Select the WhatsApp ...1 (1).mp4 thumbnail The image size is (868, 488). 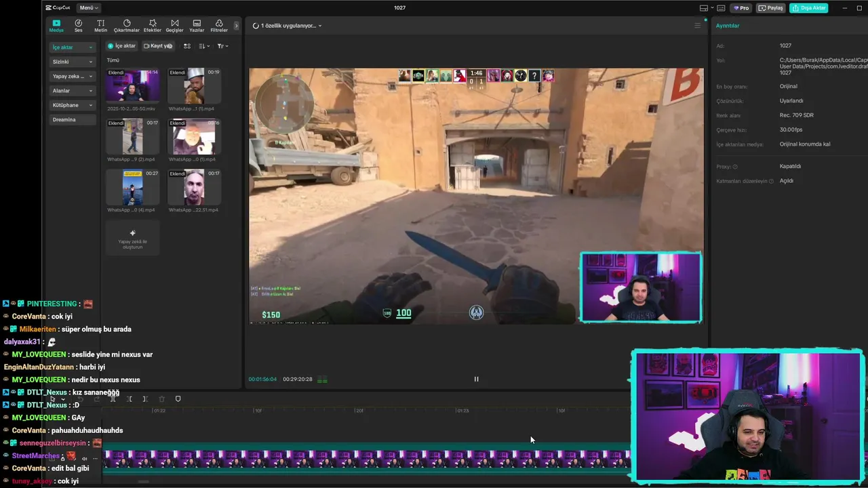[194, 85]
